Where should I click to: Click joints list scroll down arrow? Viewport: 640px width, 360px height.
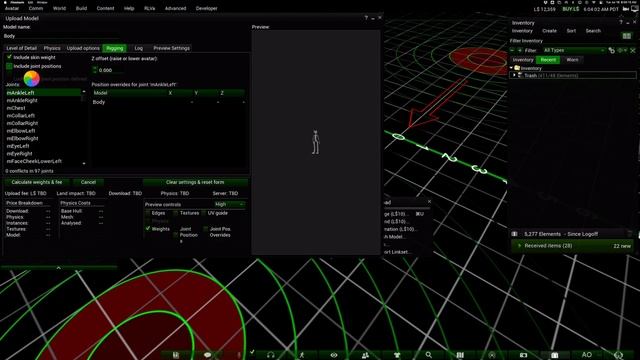84,163
